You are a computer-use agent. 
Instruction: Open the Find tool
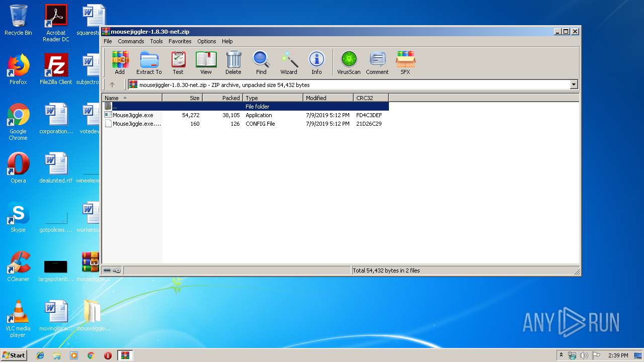tap(261, 63)
